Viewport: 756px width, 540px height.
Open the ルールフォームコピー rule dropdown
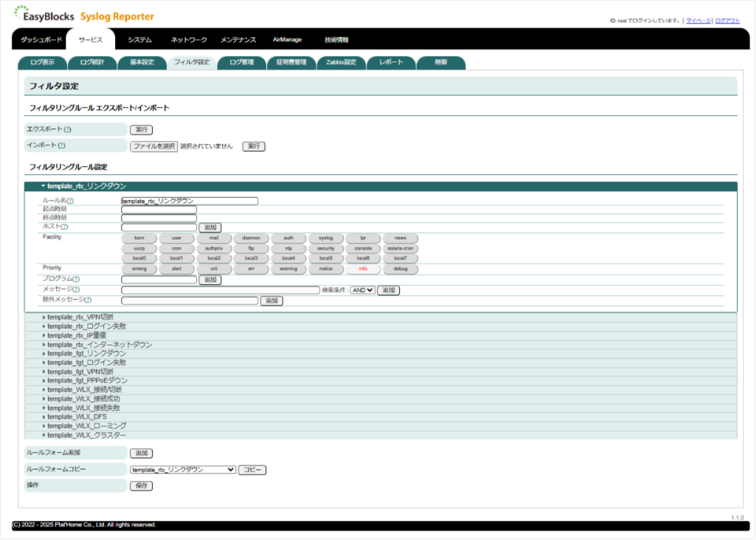click(x=183, y=470)
